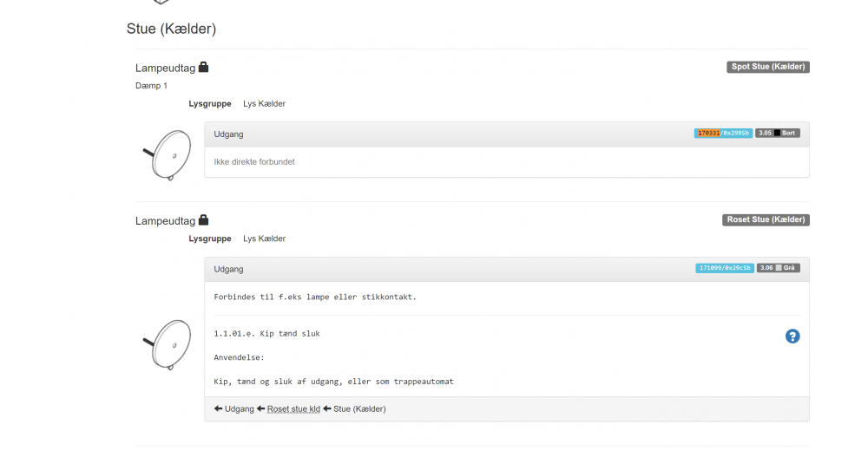This screenshot has width=868, height=451.
Task: Click the lamp outlet image for Roset Stue
Action: pos(168,342)
